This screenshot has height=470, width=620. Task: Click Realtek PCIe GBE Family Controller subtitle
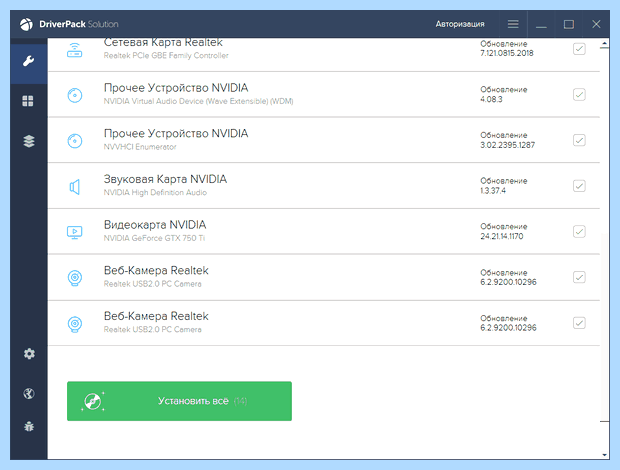coord(166,55)
